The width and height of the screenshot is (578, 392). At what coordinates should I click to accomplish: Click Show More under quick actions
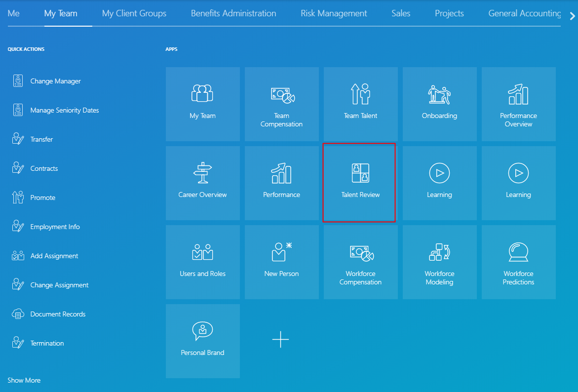(x=24, y=380)
